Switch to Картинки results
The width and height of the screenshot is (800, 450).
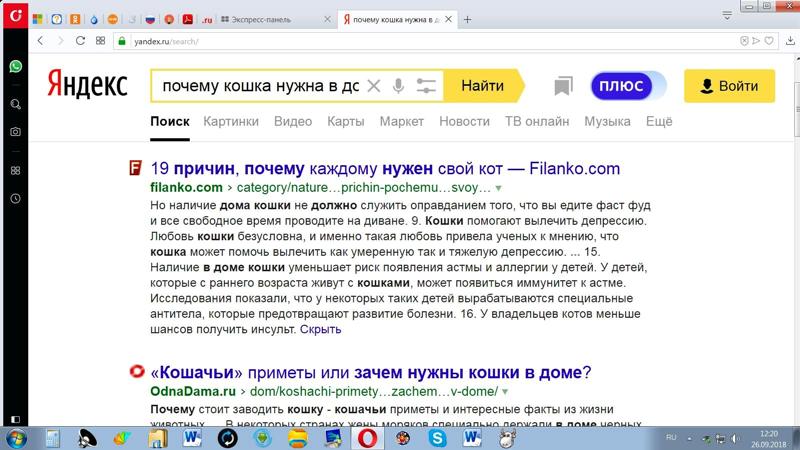pyautogui.click(x=231, y=121)
